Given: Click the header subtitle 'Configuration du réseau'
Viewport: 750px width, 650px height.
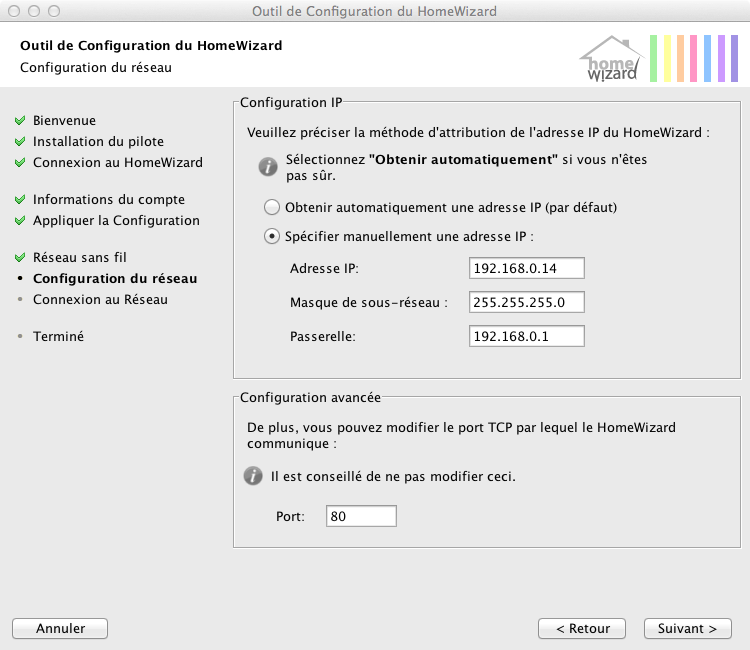Looking at the screenshot, I should (96, 67).
